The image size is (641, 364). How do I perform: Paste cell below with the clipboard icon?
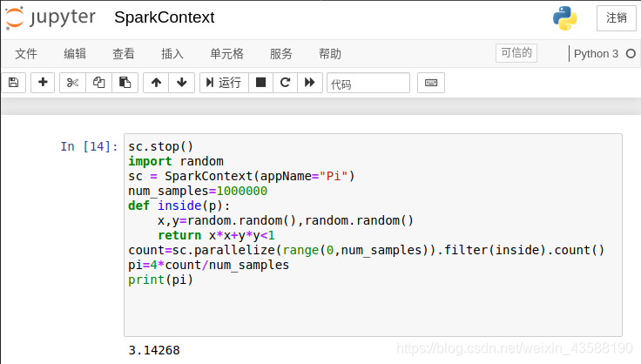125,83
